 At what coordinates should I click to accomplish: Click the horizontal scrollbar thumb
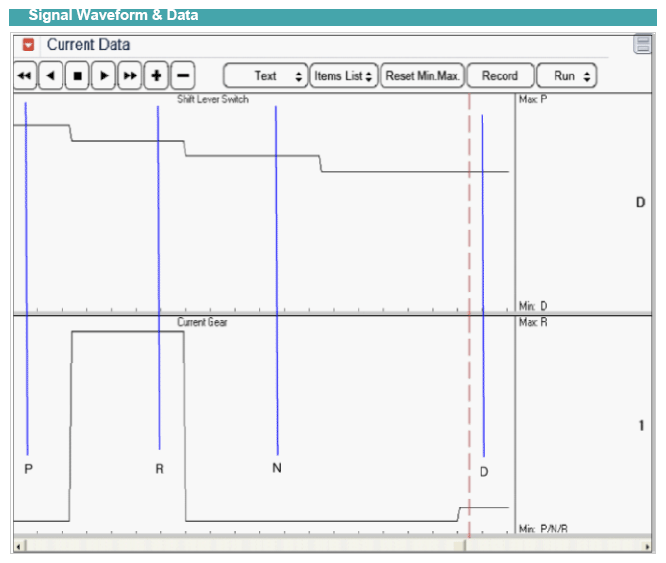460,545
